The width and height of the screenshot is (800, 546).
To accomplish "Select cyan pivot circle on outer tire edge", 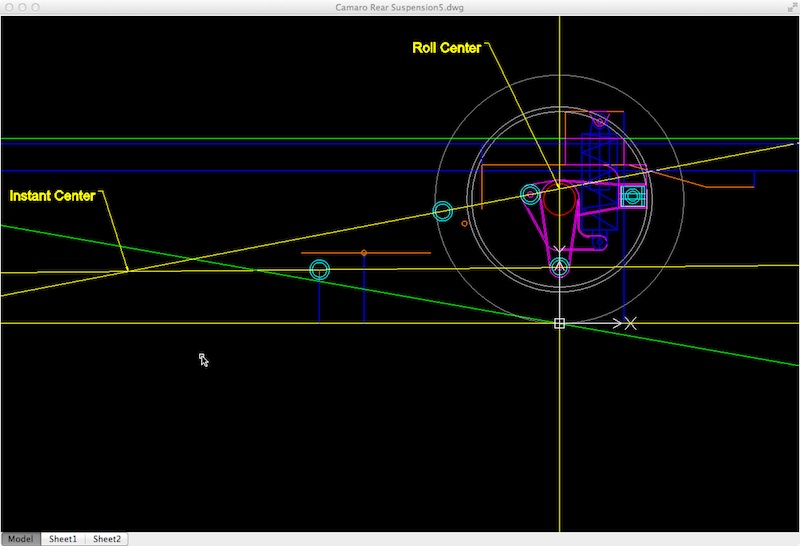I will (x=443, y=211).
